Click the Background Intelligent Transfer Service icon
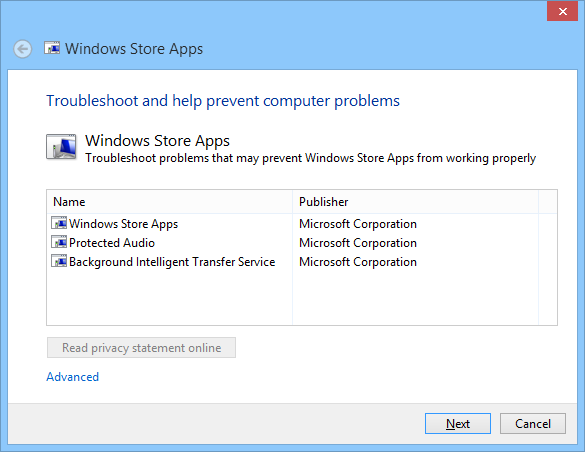This screenshot has width=585, height=452. coord(59,261)
